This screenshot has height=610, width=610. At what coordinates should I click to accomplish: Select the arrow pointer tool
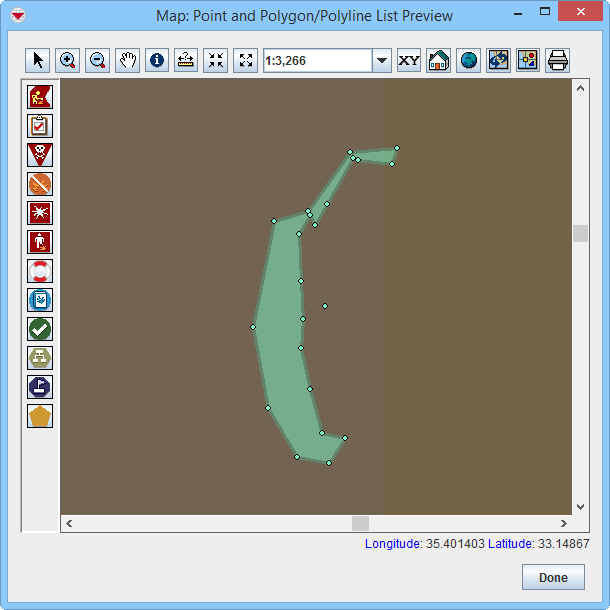38,60
